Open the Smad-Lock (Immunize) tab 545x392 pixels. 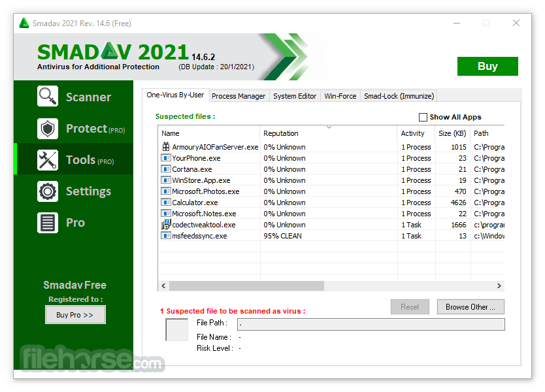coord(399,96)
